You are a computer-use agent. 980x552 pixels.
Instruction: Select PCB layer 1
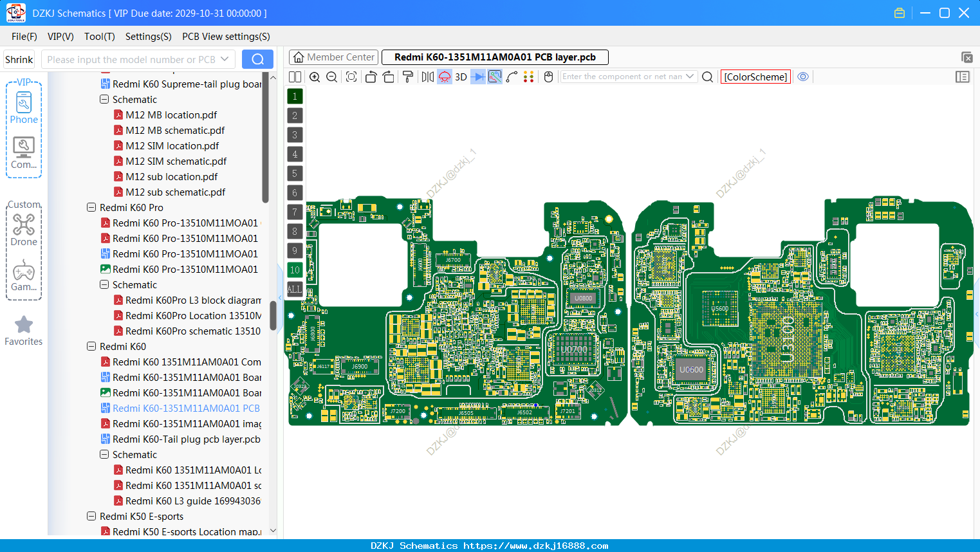(x=295, y=97)
